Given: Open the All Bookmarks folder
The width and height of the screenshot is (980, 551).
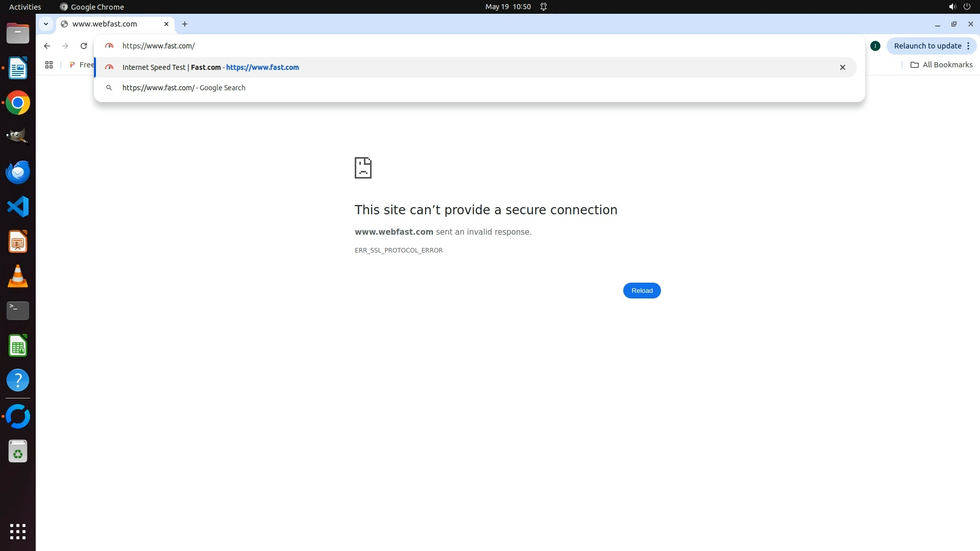Looking at the screenshot, I should point(941,65).
